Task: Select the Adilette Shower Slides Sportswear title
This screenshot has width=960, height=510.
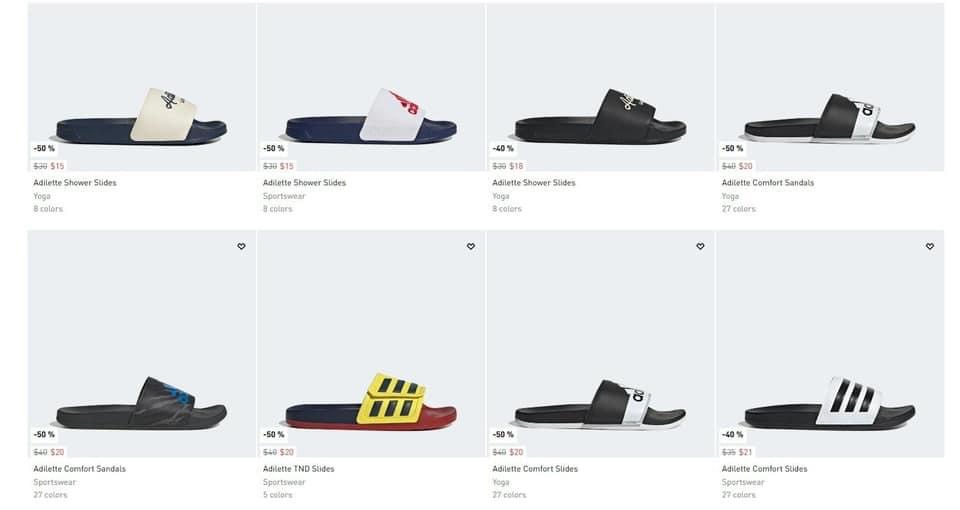Action: pos(304,182)
